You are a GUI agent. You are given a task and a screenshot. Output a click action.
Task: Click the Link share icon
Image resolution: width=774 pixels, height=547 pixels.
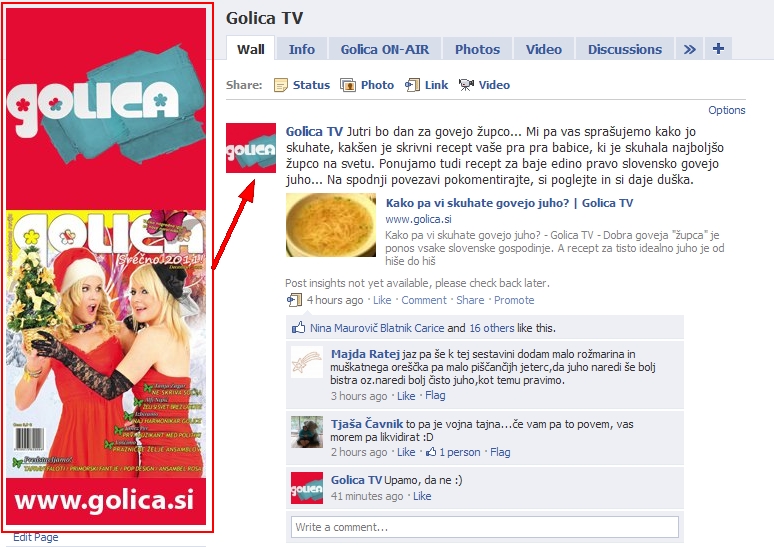click(412, 85)
